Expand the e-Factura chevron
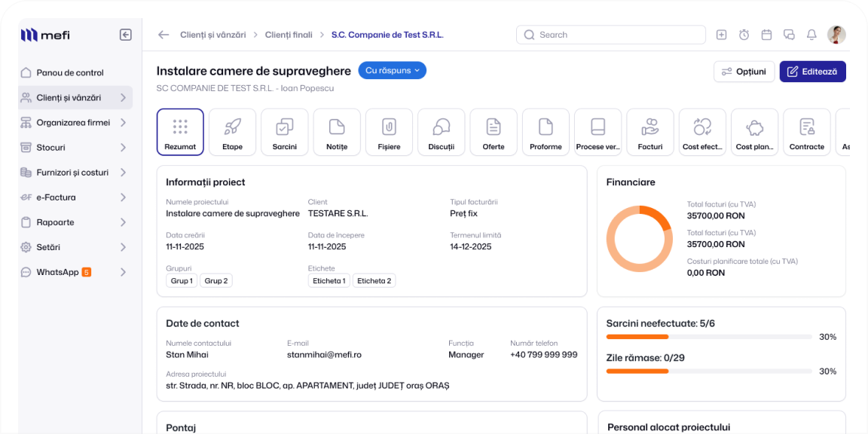This screenshot has width=868, height=434. click(123, 197)
